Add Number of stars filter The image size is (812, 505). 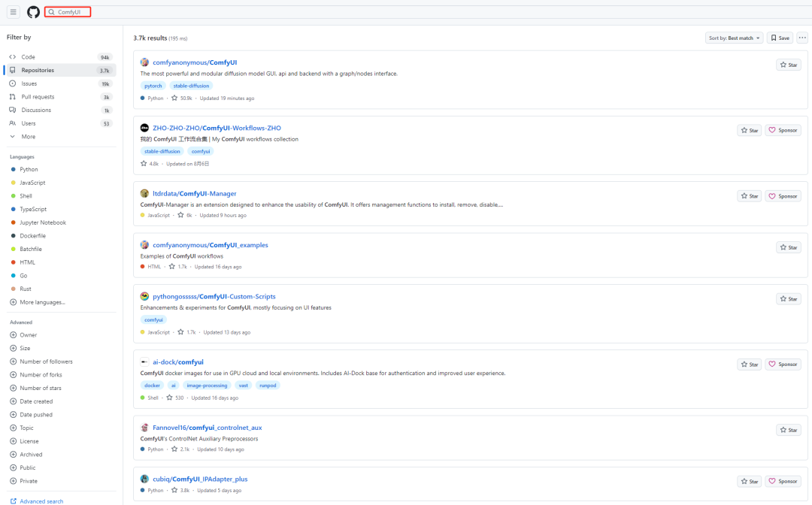pos(36,388)
